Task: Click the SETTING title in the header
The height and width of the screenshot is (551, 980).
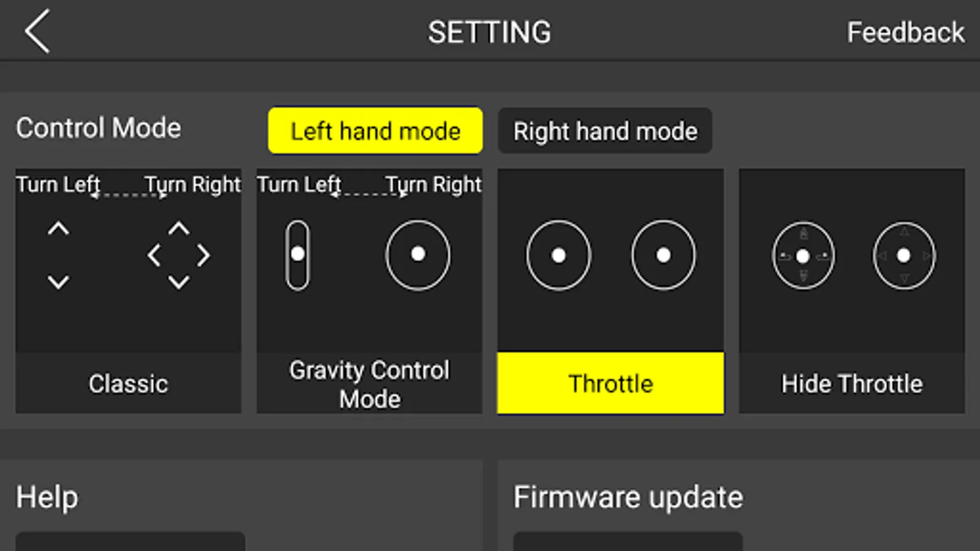Action: point(489,32)
